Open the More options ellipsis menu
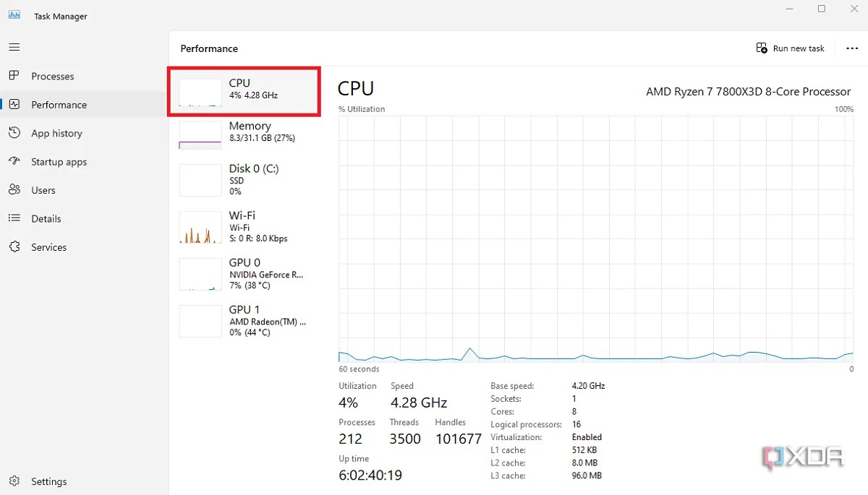This screenshot has width=868, height=495. (851, 48)
